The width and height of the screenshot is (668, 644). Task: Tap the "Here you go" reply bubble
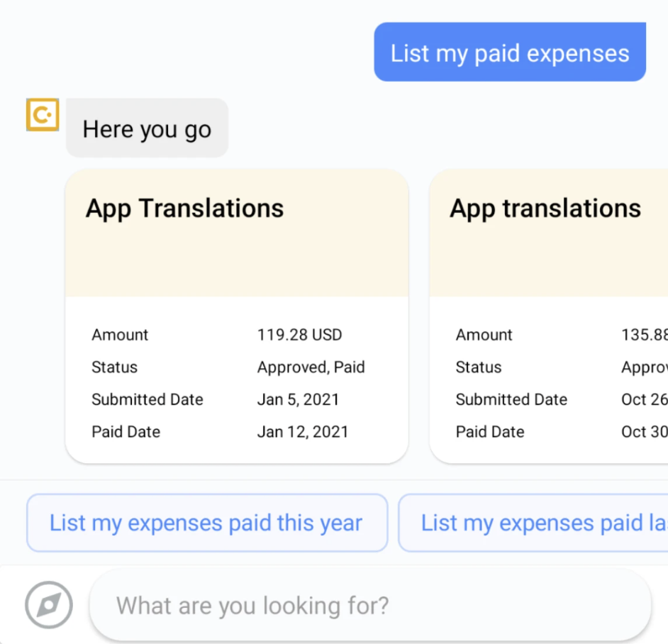(147, 128)
